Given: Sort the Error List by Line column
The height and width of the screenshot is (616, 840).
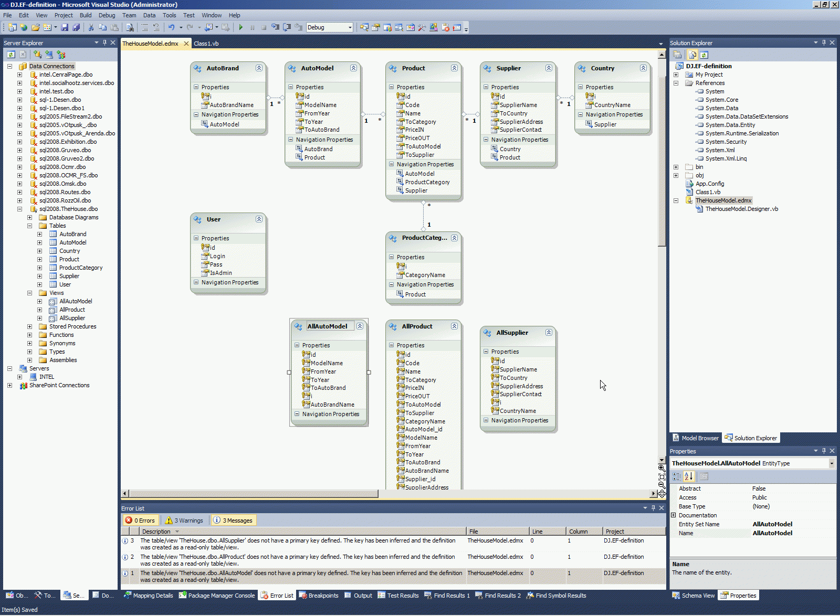Looking at the screenshot, I should pyautogui.click(x=548, y=532).
